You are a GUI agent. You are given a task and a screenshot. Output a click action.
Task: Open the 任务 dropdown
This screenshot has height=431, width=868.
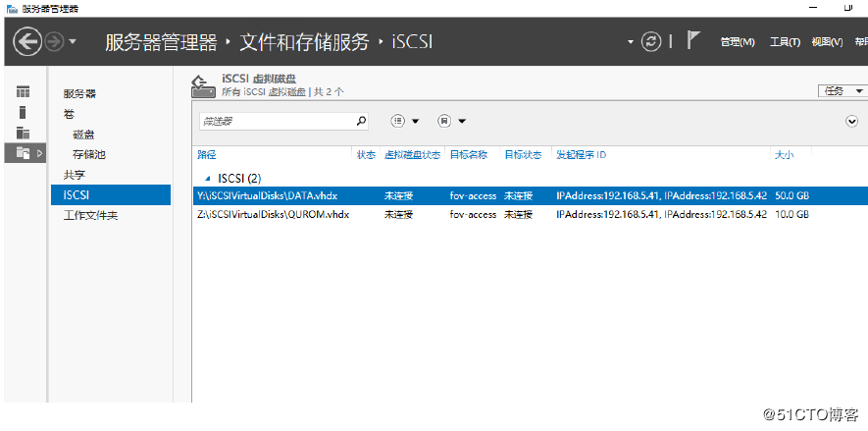(x=842, y=91)
